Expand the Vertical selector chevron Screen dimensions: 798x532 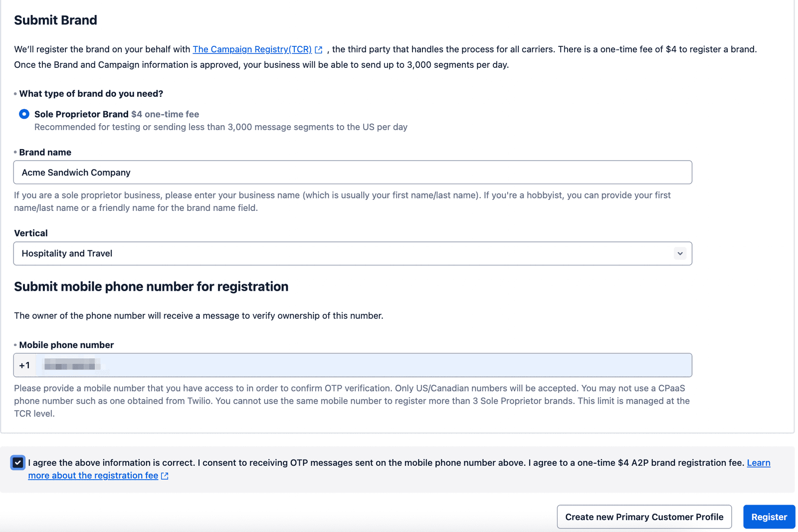click(680, 253)
